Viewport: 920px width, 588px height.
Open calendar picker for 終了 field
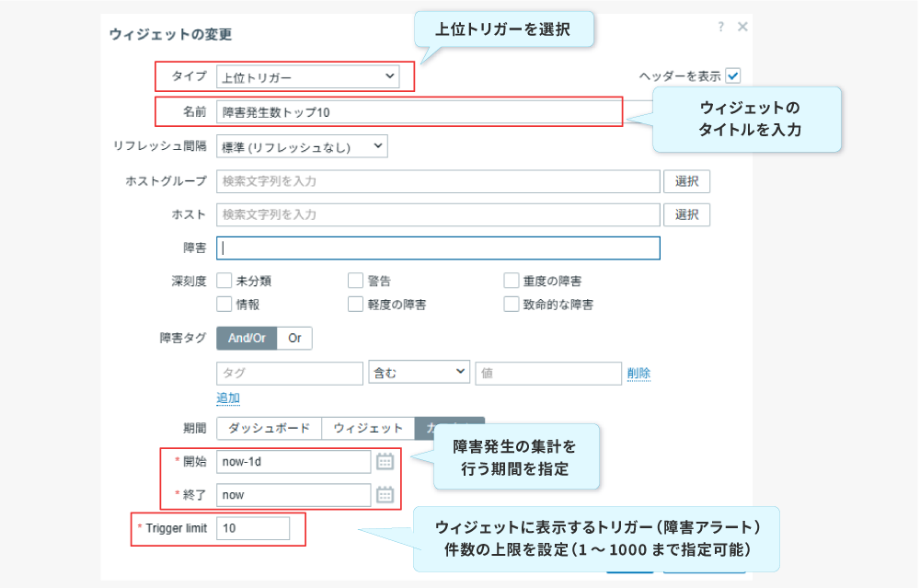coord(385,495)
